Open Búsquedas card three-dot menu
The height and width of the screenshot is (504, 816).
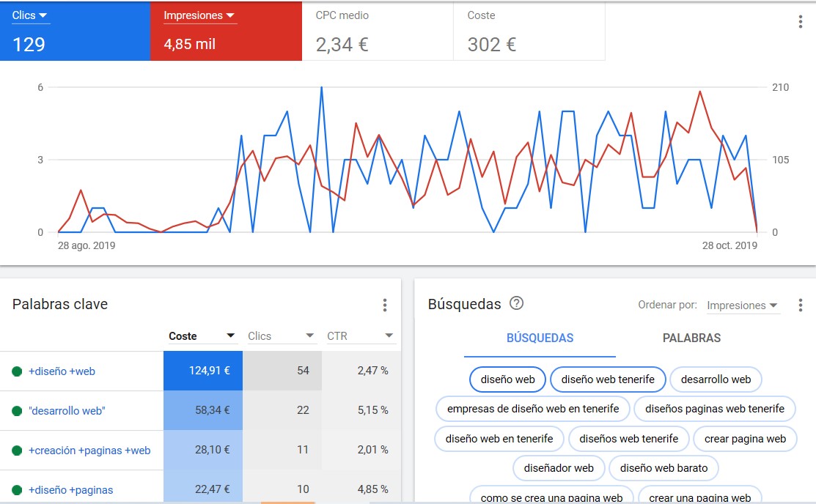800,305
